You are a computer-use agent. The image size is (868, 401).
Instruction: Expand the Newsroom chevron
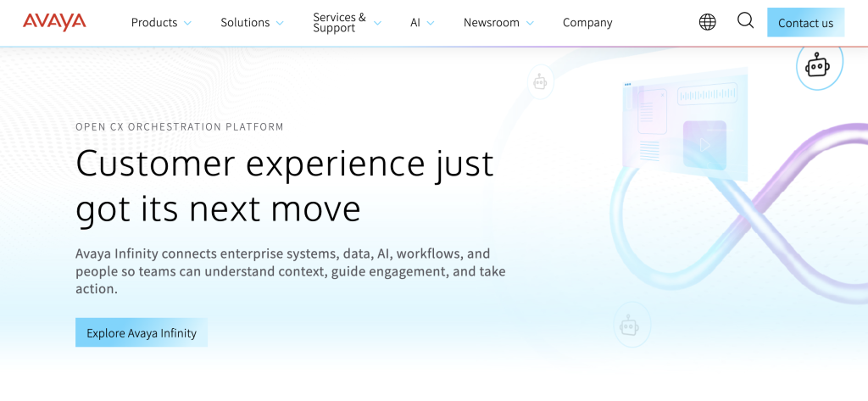point(530,23)
